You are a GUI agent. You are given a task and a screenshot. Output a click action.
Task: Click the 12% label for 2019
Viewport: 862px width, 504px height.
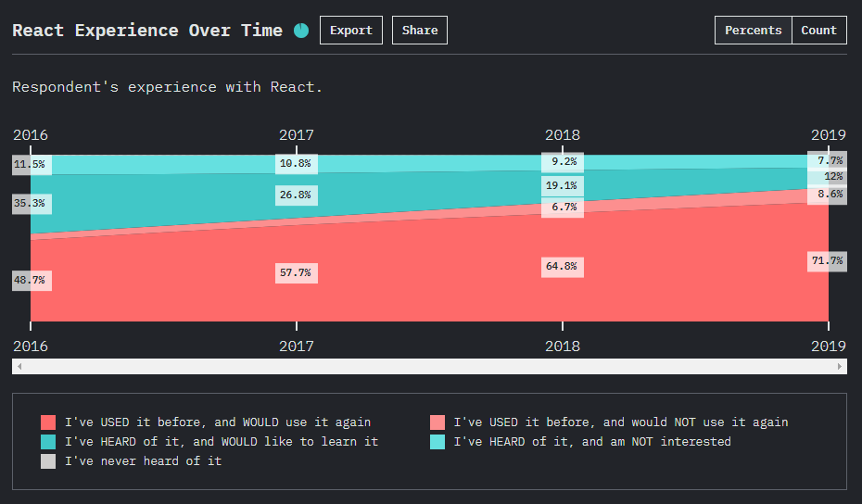point(828,176)
